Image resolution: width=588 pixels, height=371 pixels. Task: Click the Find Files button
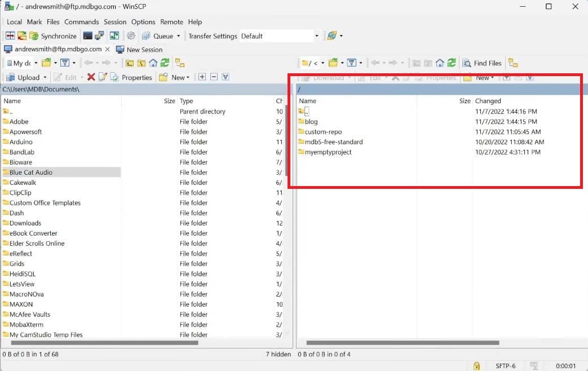pyautogui.click(x=482, y=63)
